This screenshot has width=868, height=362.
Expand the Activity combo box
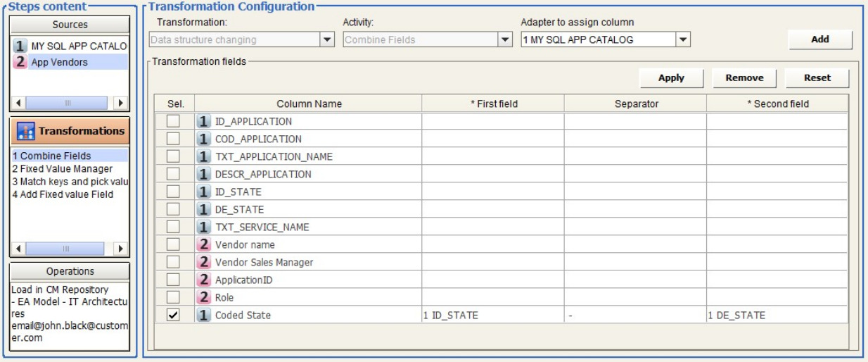click(x=505, y=40)
